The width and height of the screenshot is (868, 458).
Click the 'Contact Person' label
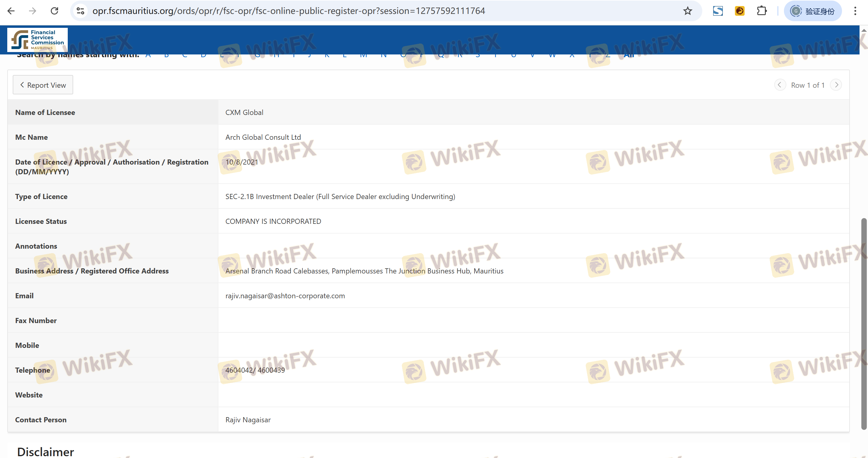41,420
